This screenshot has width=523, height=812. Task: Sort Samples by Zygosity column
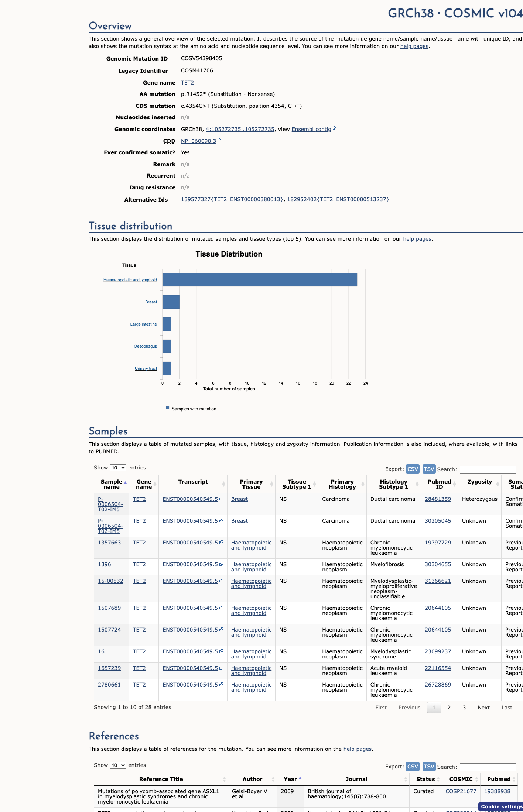[479, 484]
